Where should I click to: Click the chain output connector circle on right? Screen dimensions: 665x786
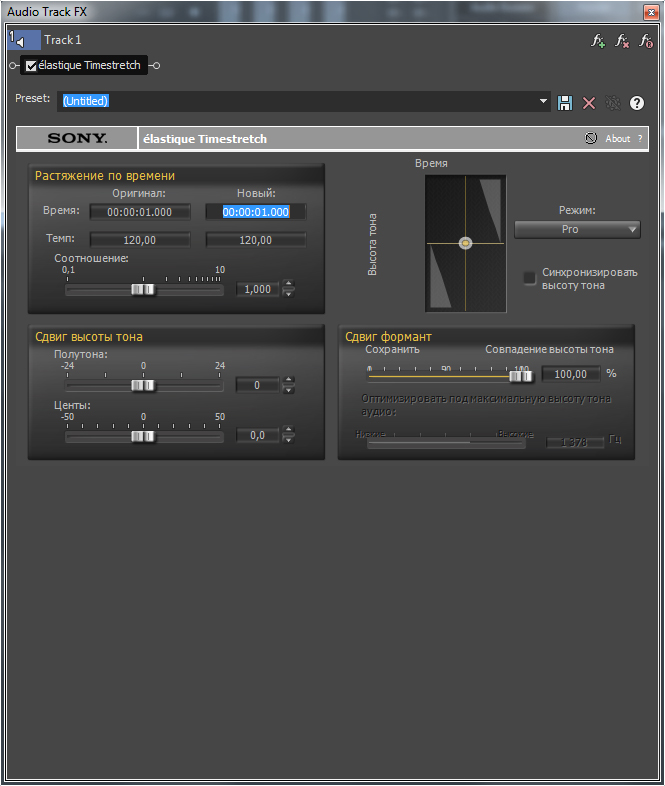click(156, 66)
